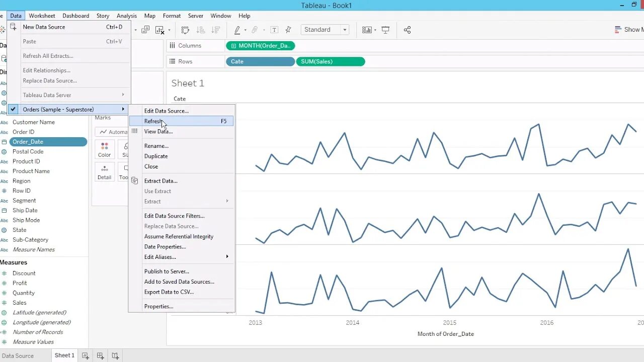The image size is (644, 362).
Task: Click the New Worksheet tab icon
Action: (86, 355)
